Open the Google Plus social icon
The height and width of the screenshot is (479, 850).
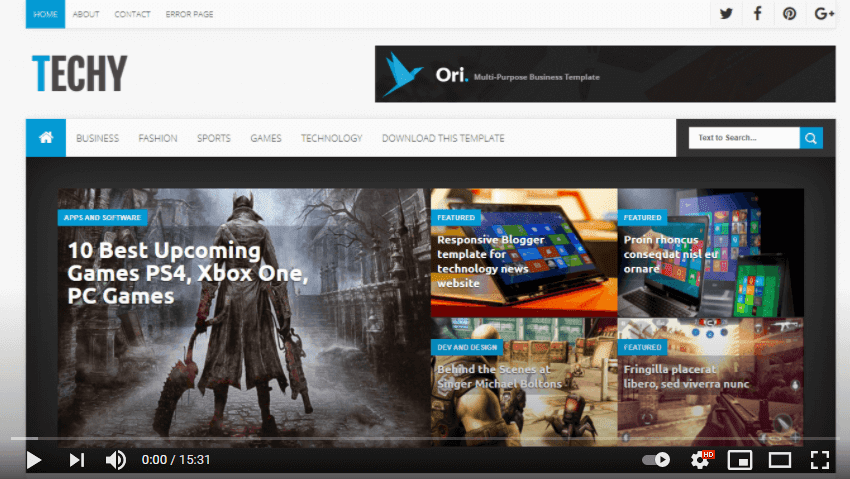[823, 14]
